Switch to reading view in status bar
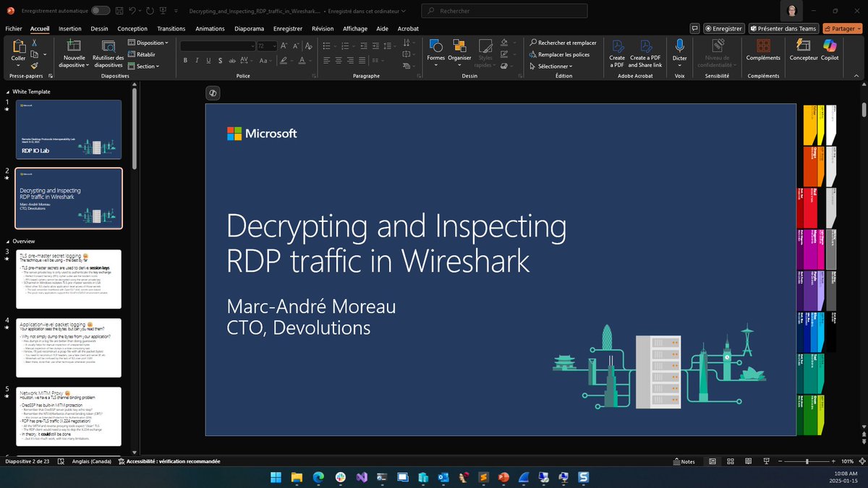 coord(747,461)
